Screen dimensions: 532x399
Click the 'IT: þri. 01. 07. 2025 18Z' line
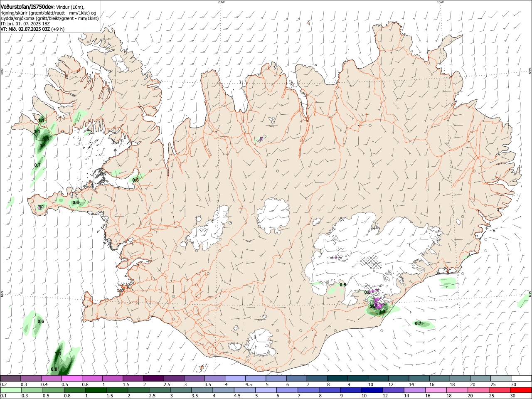[25, 24]
